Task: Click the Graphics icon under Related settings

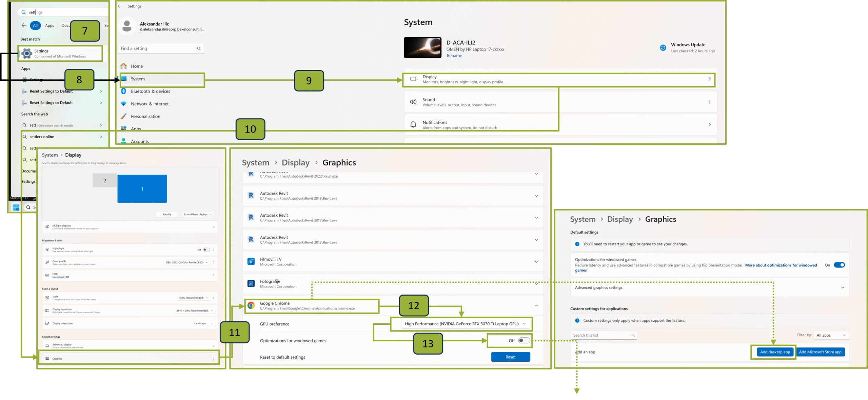Action: point(47,359)
